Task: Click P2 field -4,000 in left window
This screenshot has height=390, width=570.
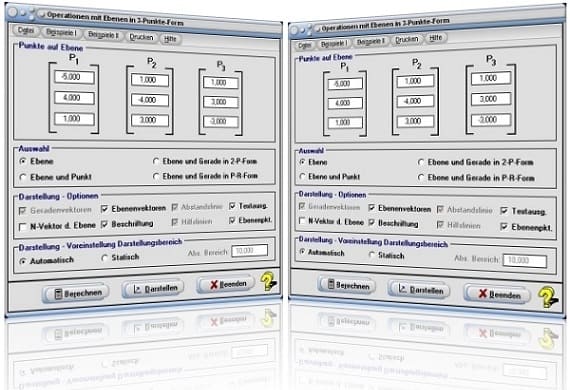Action: [x=150, y=100]
